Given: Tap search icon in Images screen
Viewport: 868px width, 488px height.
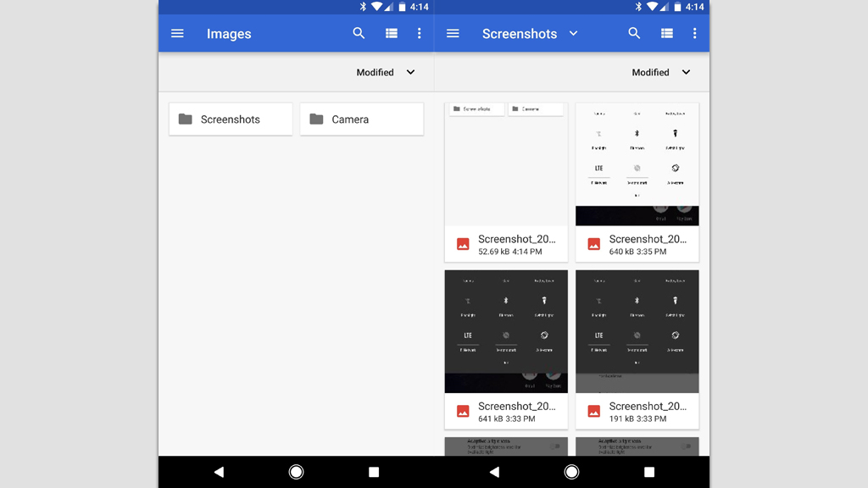Looking at the screenshot, I should [359, 34].
